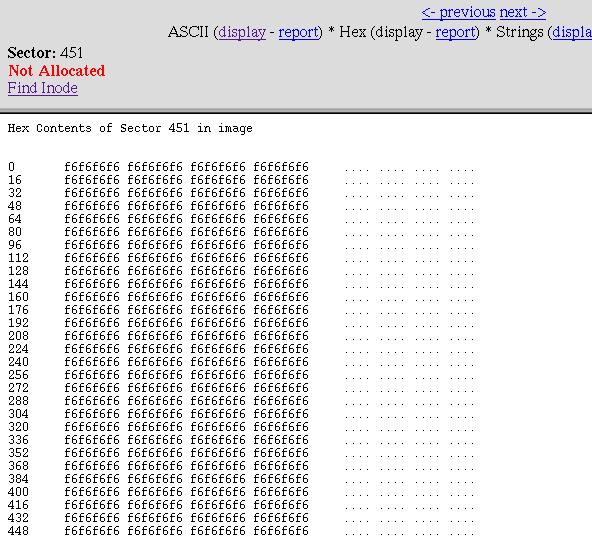Viewport: 592px width, 539px height.
Task: Click the offset 256 row label
Action: [x=18, y=375]
